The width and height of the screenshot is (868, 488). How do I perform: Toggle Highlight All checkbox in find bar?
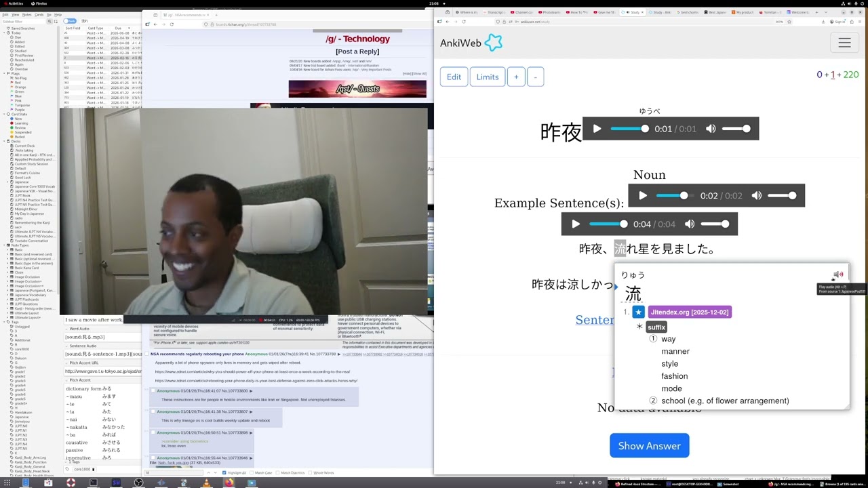click(x=224, y=472)
